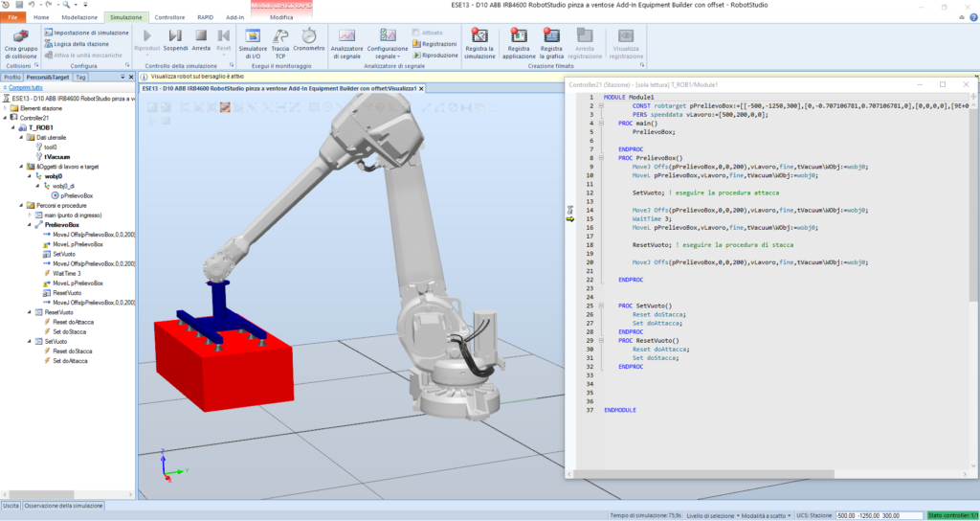Switch to the Add-In tab
Screen dimensions: 980x521
[x=235, y=17]
